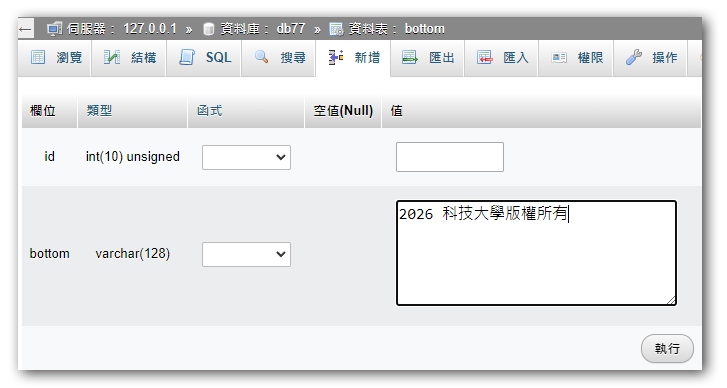Viewport: 727px width, 388px height.
Task: Click the textarea resize handle corner
Action: click(x=671, y=300)
